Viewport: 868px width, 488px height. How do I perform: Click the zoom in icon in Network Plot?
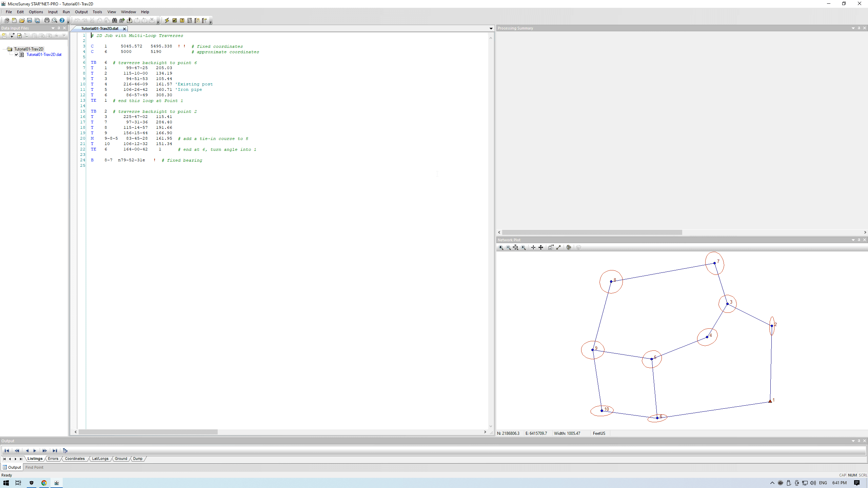(x=501, y=248)
